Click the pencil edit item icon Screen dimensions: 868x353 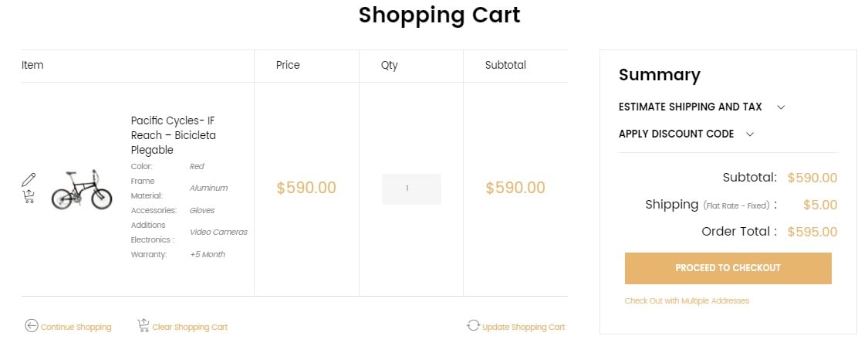[29, 179]
